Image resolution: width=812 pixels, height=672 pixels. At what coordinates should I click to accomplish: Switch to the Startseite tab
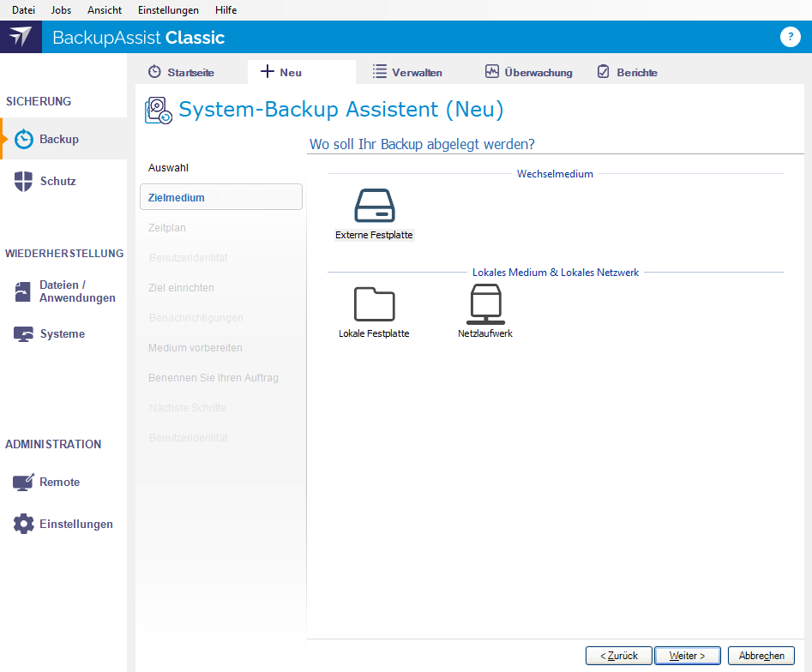coord(181,73)
